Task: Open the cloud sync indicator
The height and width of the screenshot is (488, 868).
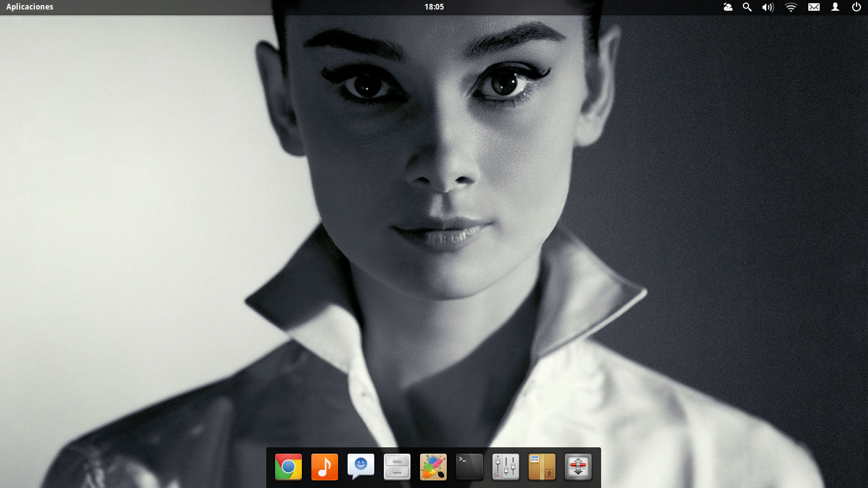Action: click(x=728, y=7)
